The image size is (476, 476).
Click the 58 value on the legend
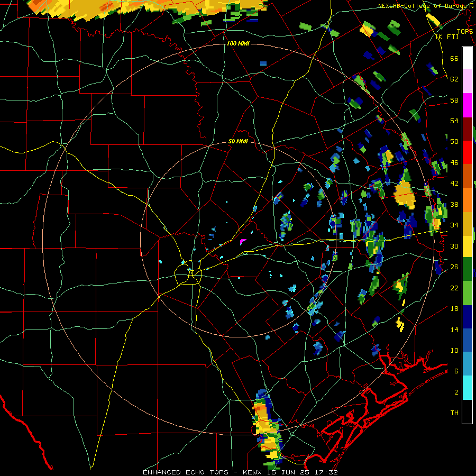coord(454,100)
